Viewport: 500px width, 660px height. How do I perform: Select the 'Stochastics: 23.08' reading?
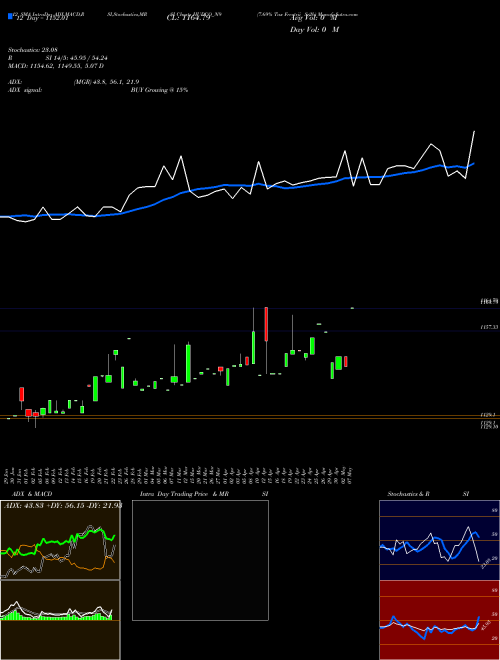[x=32, y=50]
